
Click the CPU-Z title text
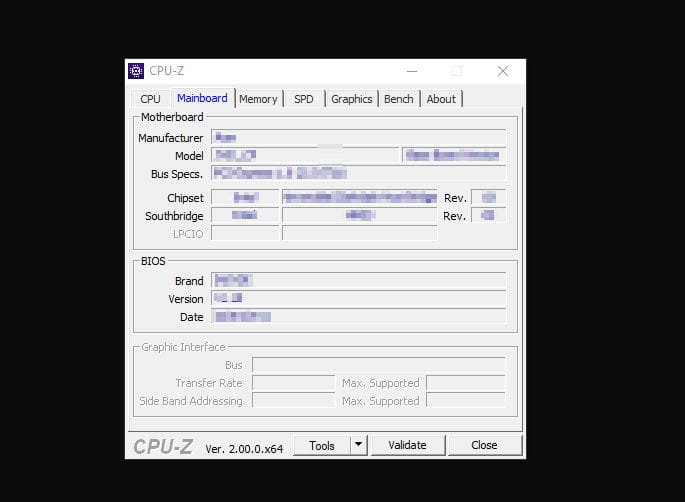[x=166, y=71]
